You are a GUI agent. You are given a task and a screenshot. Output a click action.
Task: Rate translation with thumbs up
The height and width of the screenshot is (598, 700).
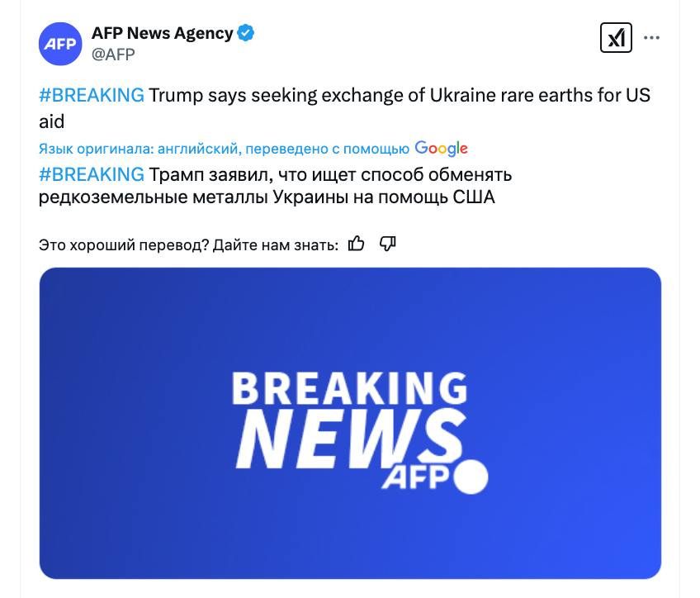357,244
